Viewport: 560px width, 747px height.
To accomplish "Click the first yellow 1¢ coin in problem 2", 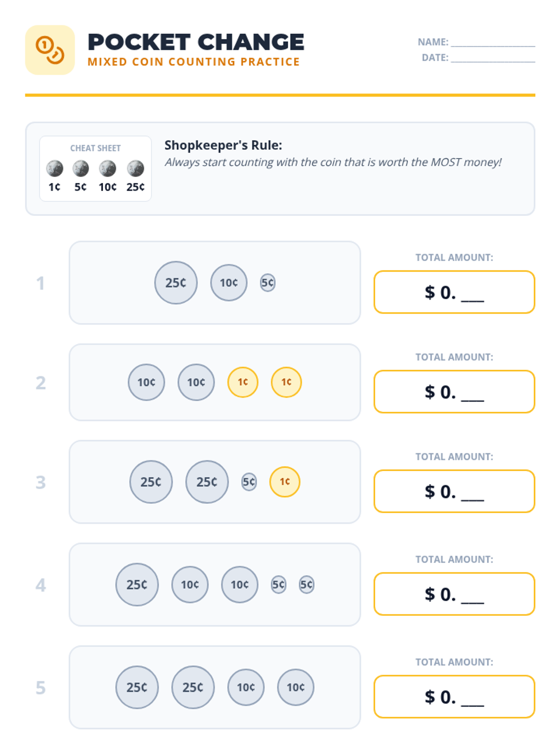I will coord(243,382).
